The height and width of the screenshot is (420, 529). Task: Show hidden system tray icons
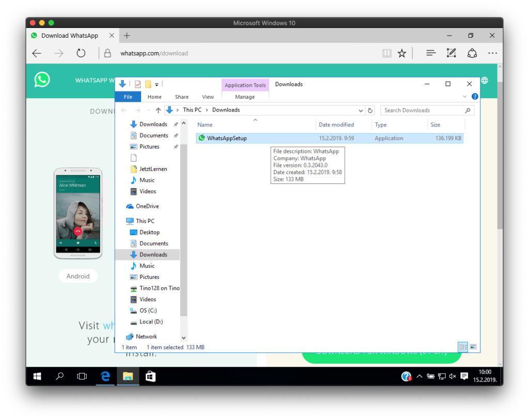pos(419,377)
